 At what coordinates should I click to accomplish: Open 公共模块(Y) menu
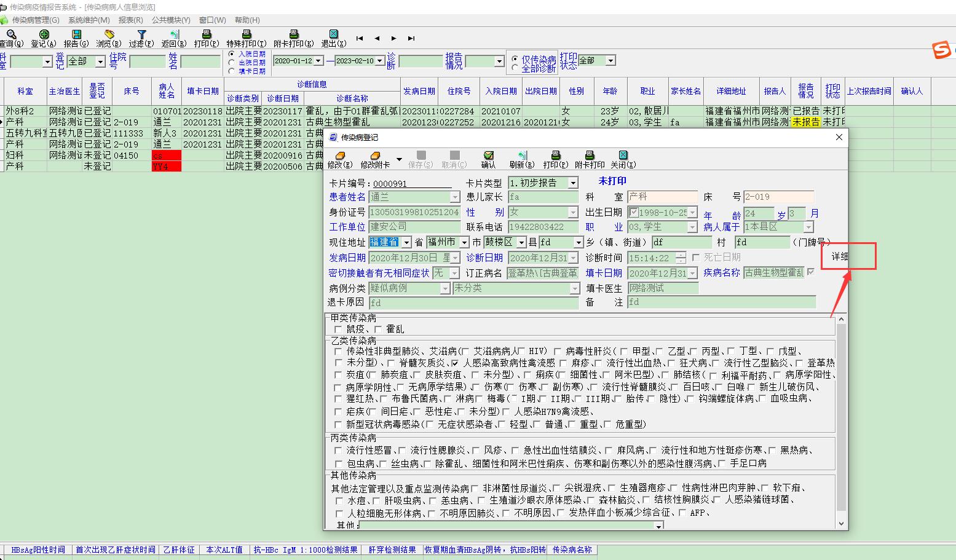[x=171, y=20]
